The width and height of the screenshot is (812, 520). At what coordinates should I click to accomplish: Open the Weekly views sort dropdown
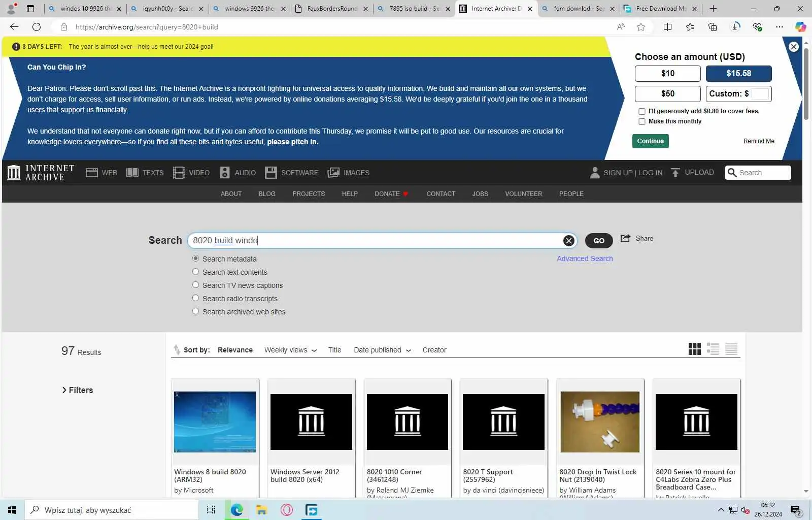(x=290, y=350)
